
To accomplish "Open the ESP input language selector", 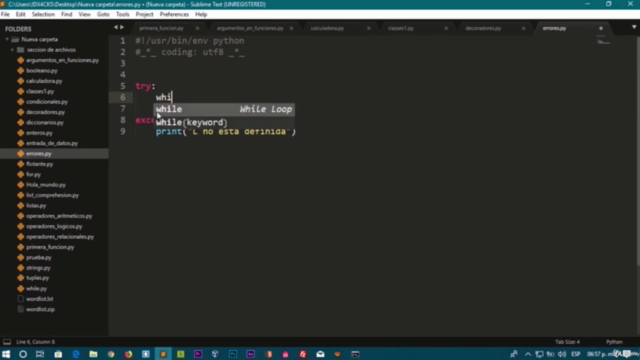I will (x=576, y=354).
